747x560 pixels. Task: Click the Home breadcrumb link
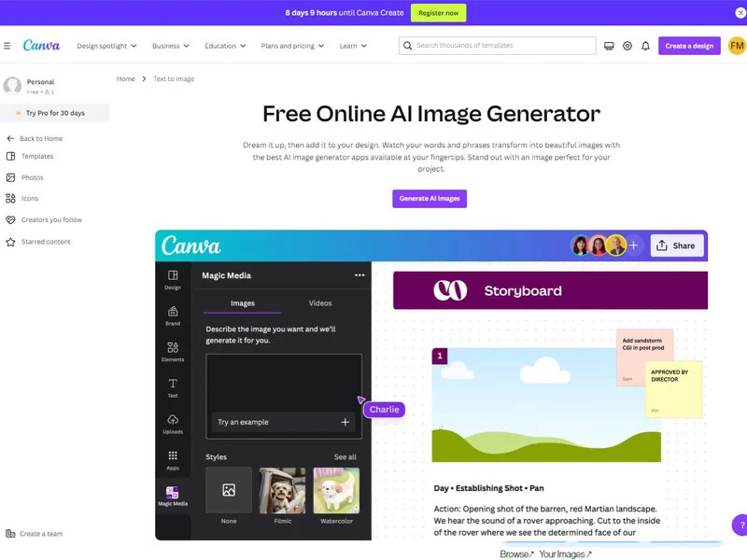[126, 79]
